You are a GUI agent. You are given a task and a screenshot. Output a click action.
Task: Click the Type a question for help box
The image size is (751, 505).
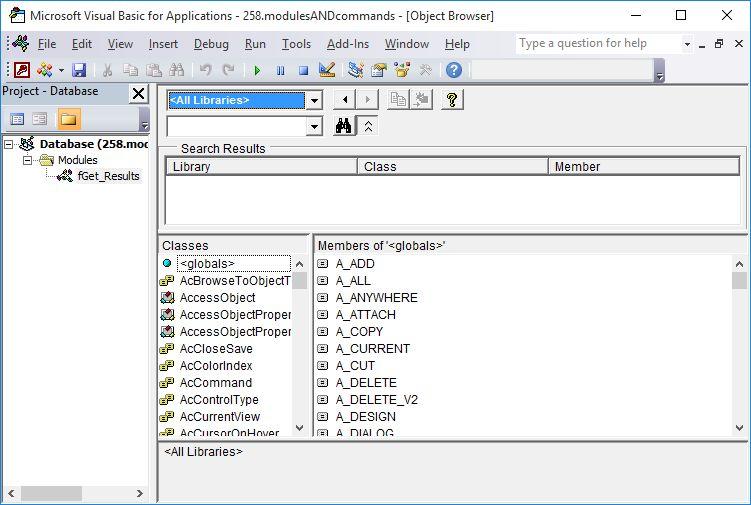point(599,44)
